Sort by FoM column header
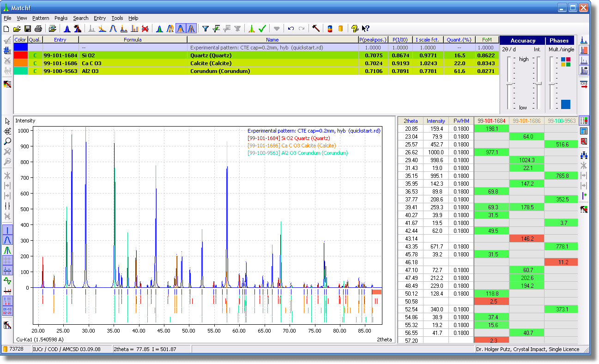 (x=487, y=40)
